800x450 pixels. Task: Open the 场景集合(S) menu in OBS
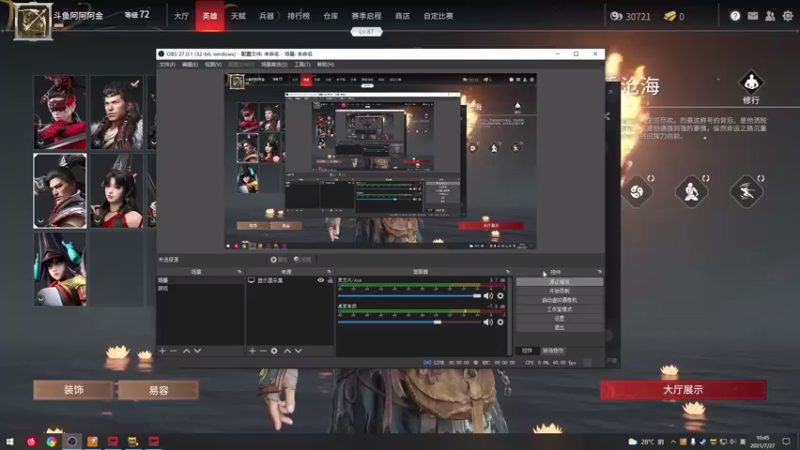(274, 65)
